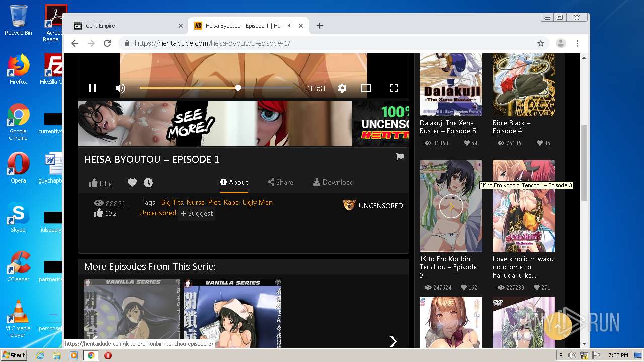Select the CCleaner desktop shortcut
Screen dimensions: 644x362
18,267
